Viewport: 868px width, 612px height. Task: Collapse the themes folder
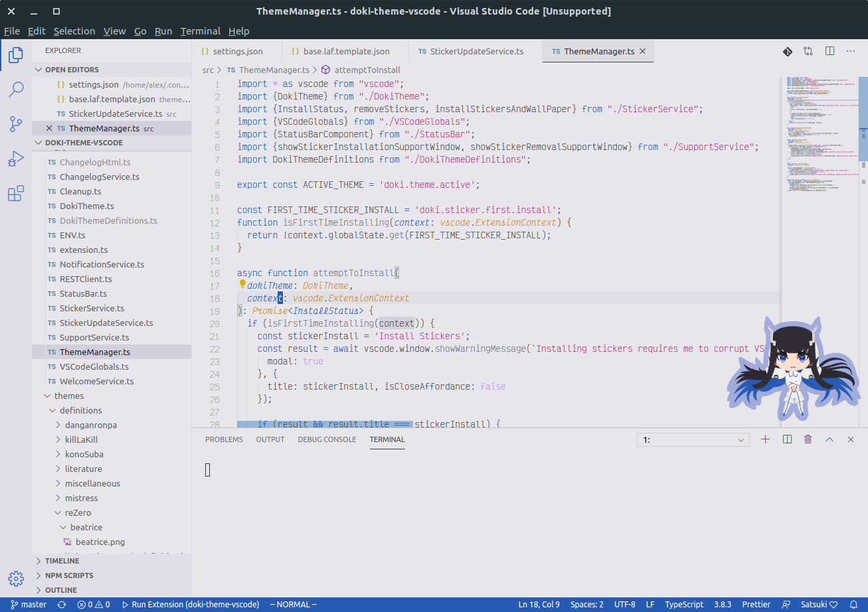click(x=112, y=396)
